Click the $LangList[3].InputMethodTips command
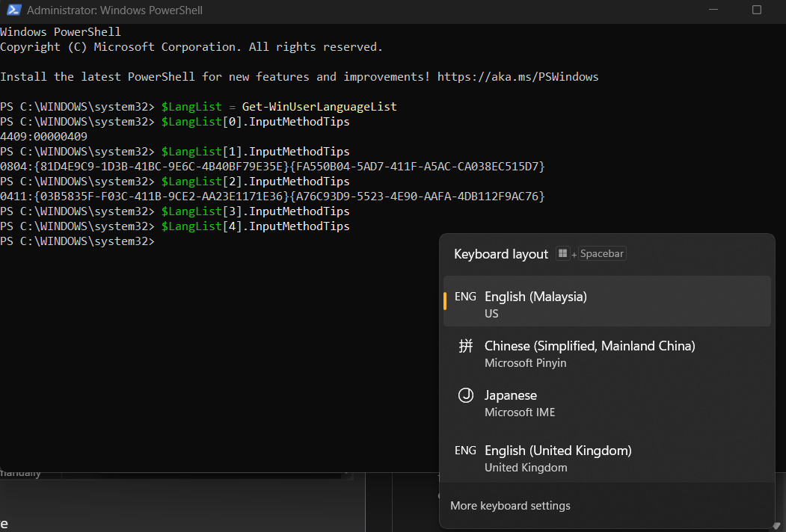This screenshot has height=532, width=786. [255, 211]
